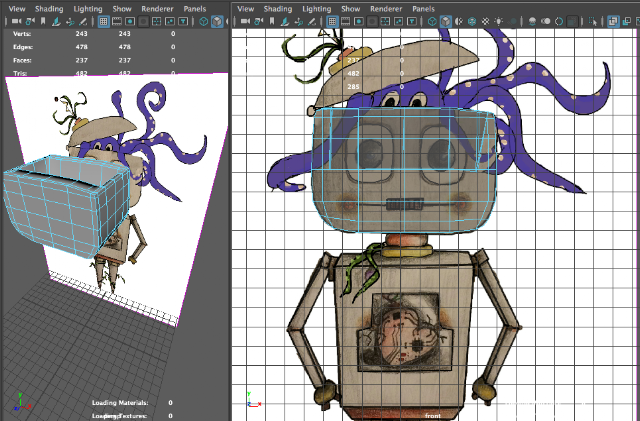Open Image Plane icon in right viewport toolbar
Image resolution: width=640 pixels, height=421 pixels.
pos(285,21)
